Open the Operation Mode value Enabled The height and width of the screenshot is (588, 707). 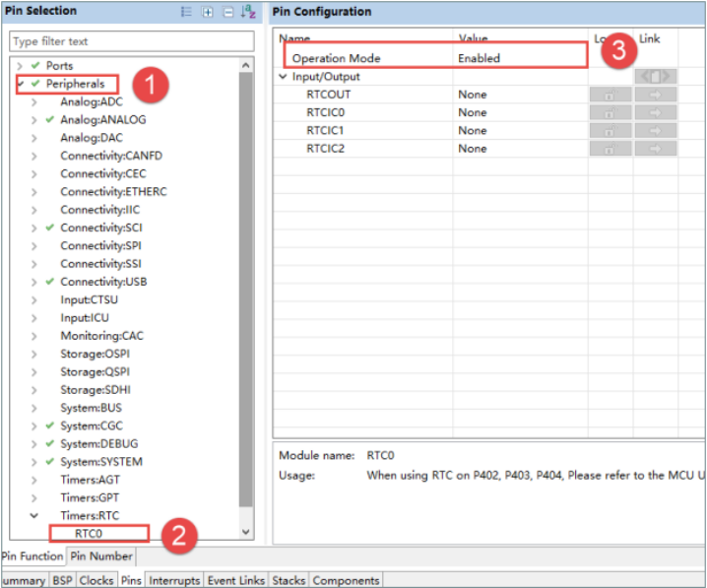(x=479, y=59)
